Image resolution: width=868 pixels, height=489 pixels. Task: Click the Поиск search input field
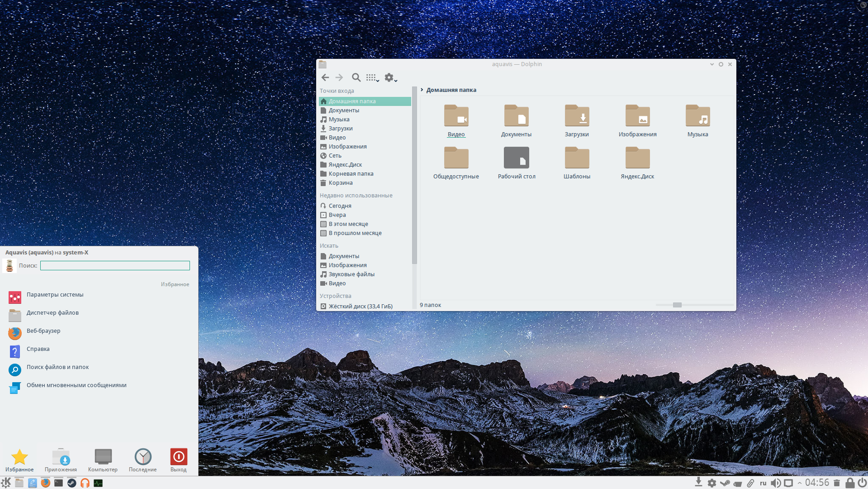click(x=115, y=266)
